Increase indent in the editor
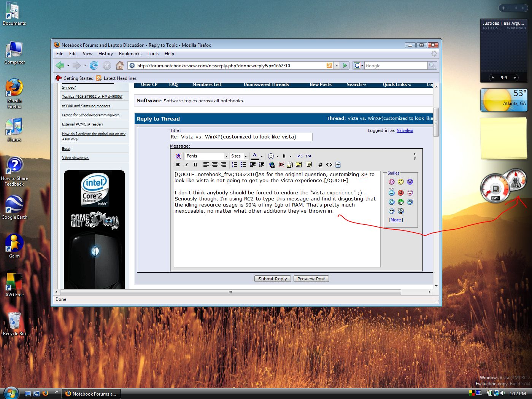532x399 pixels. click(261, 165)
